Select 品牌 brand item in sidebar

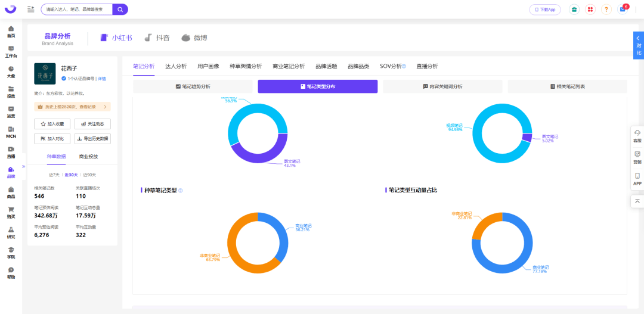point(11,172)
